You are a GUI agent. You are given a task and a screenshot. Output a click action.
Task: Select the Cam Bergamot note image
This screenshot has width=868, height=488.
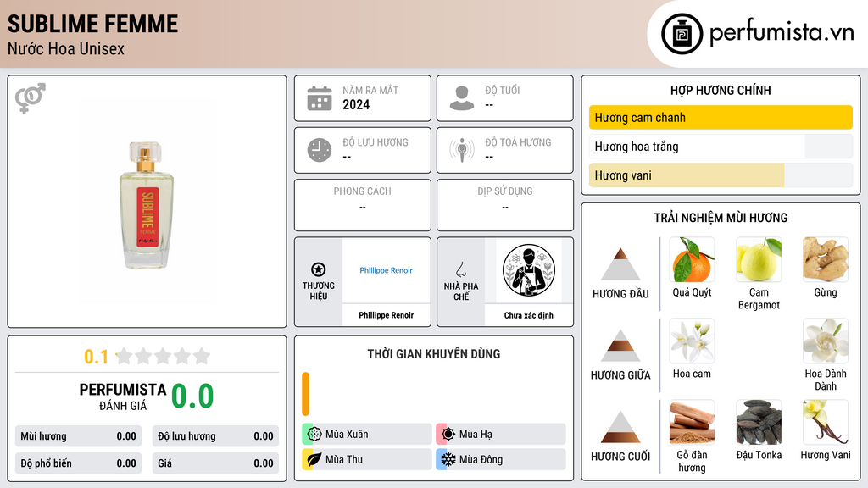759,259
